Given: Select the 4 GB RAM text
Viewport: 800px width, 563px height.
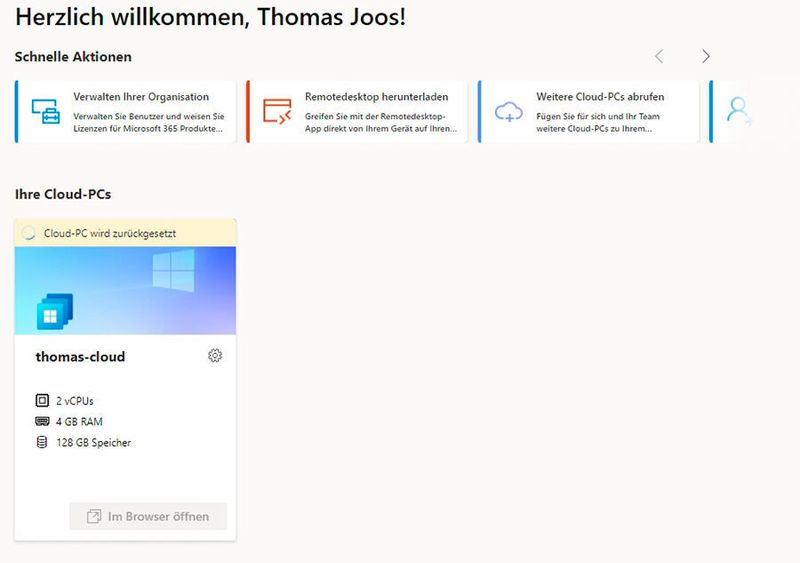Looking at the screenshot, I should pos(79,422).
